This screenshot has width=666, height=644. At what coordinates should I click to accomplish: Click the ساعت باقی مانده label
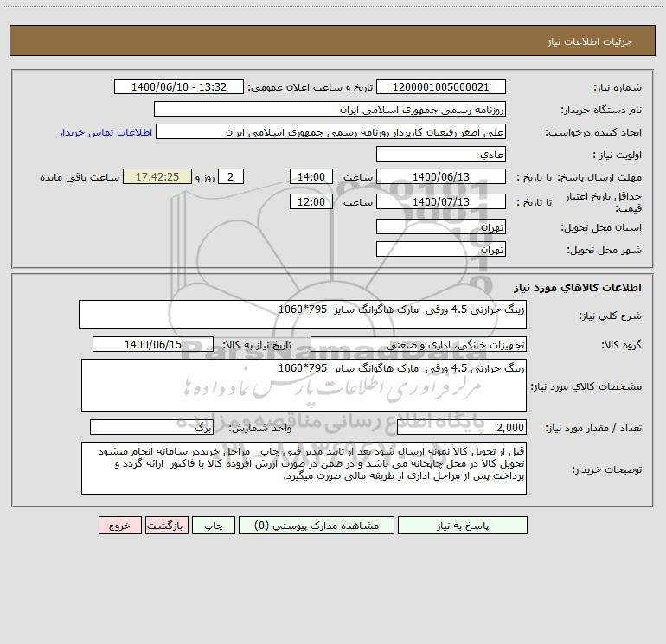[x=80, y=177]
